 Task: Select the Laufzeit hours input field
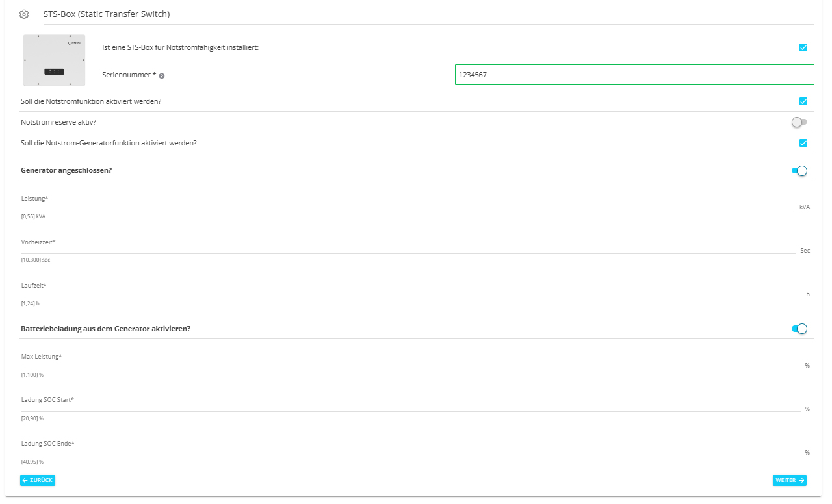click(x=403, y=290)
